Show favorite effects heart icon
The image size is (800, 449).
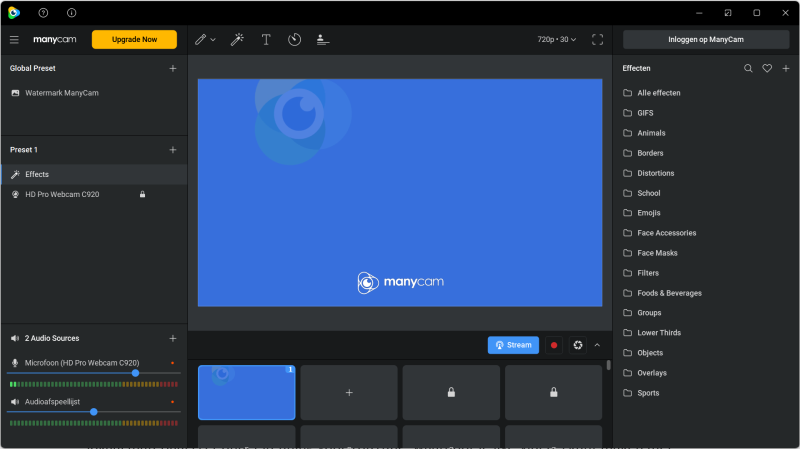pyautogui.click(x=767, y=68)
